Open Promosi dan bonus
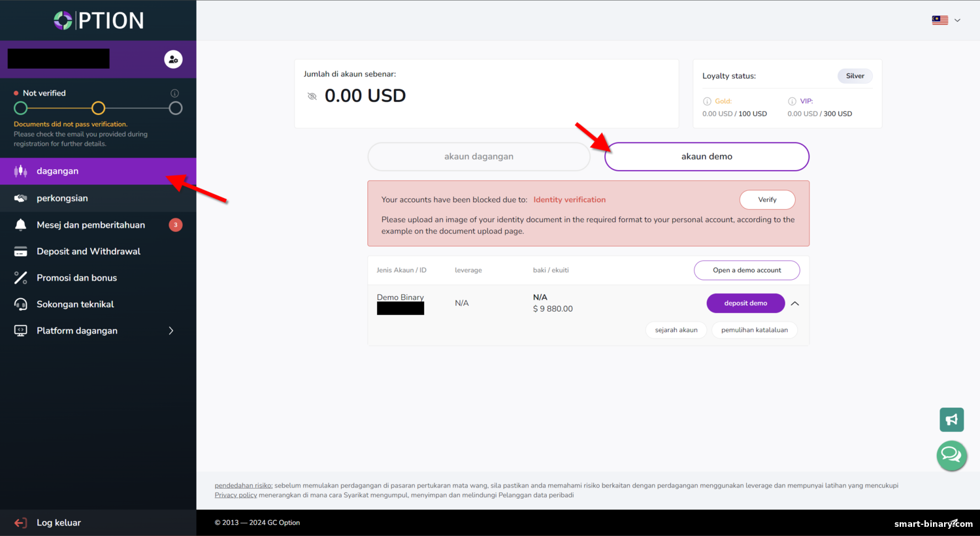980x536 pixels. tap(98, 278)
